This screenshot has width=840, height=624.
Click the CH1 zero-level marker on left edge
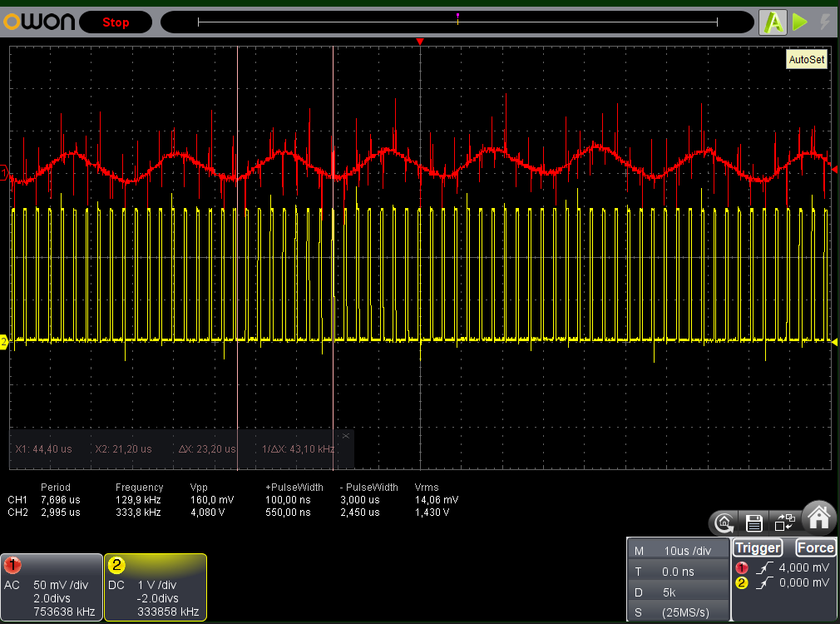pos(4,173)
